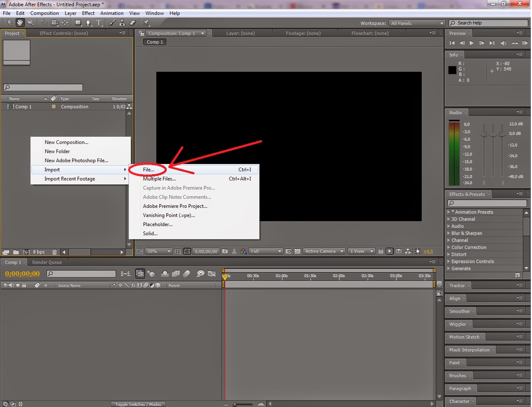Toggle frame blending for timeline layers
This screenshot has height=407, width=532.
tap(176, 273)
